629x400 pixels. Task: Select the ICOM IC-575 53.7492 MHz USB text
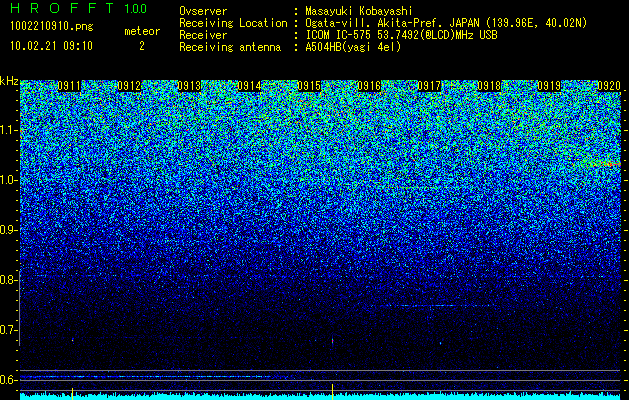401,35
